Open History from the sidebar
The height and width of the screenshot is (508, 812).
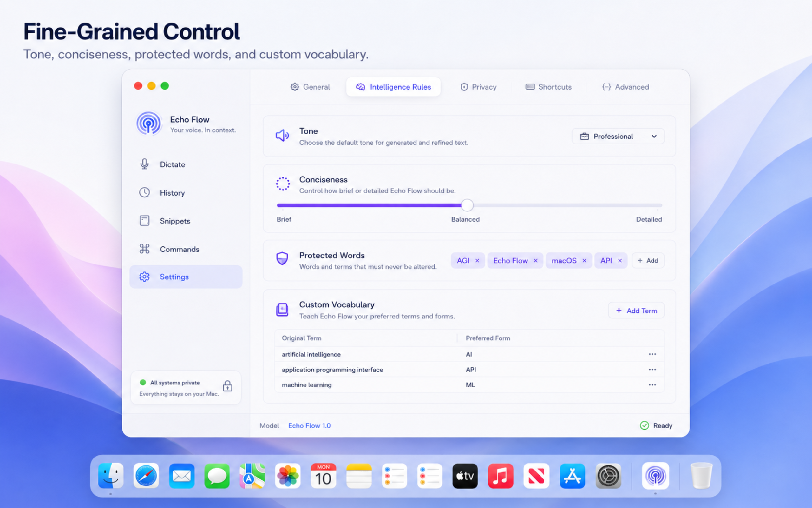(x=186, y=192)
